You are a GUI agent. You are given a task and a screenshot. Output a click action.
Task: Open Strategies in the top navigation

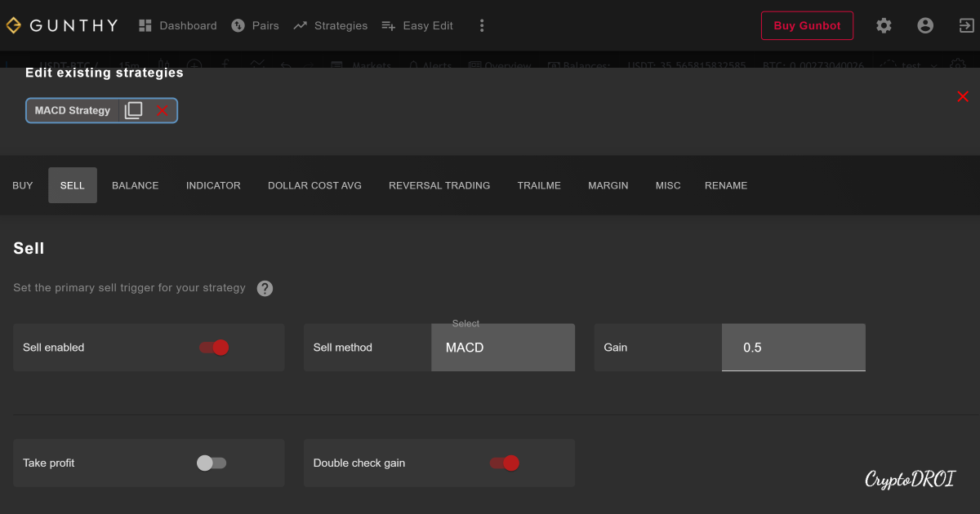[331, 25]
